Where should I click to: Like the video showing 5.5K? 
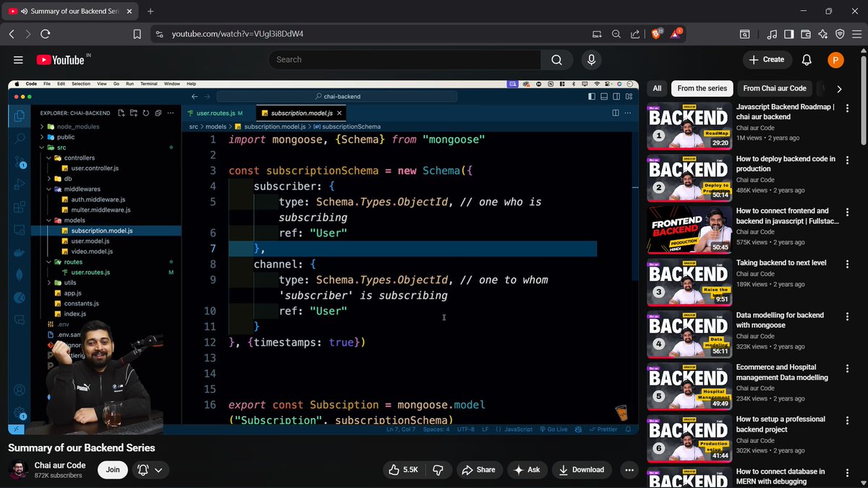point(405,469)
